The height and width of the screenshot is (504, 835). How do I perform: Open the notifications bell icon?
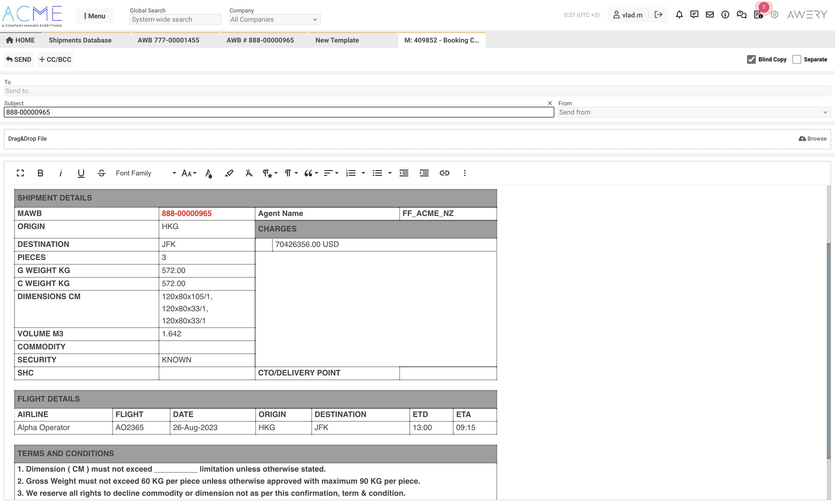tap(679, 14)
